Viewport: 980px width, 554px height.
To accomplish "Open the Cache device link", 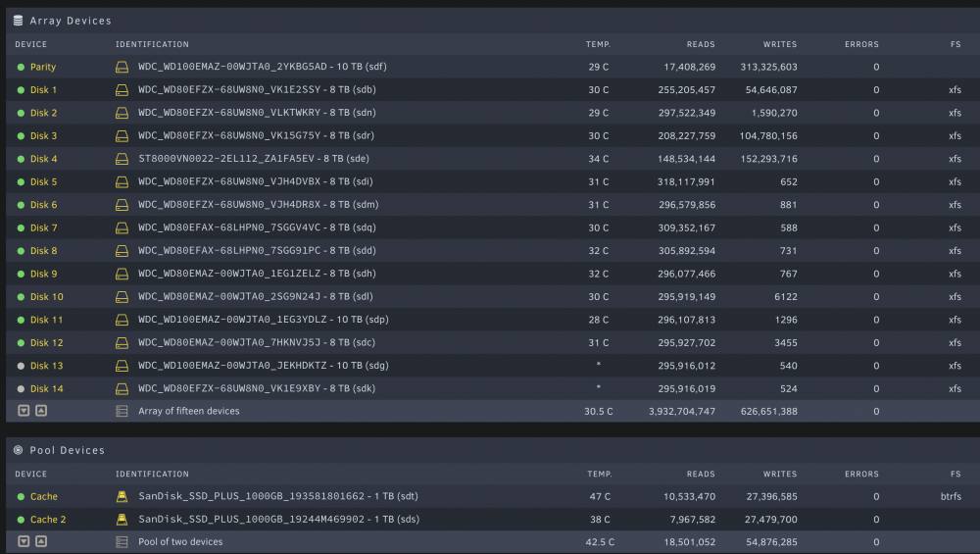I will coord(44,496).
